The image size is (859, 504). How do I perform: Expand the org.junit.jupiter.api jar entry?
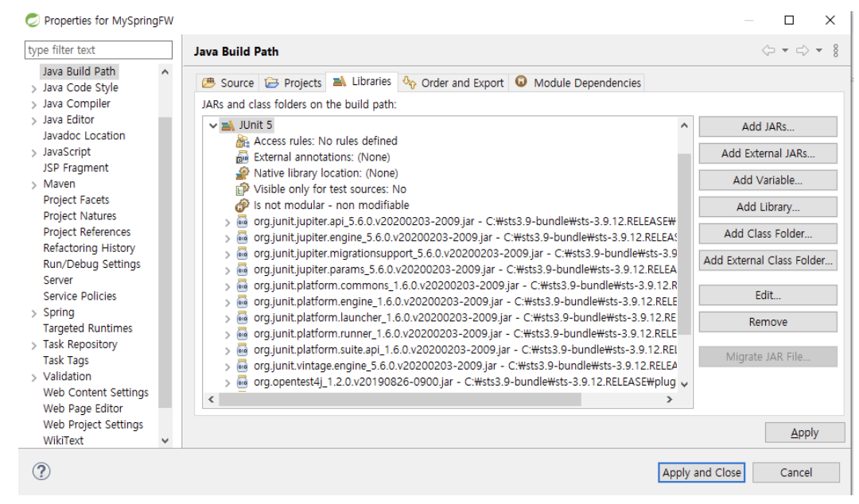227,223
